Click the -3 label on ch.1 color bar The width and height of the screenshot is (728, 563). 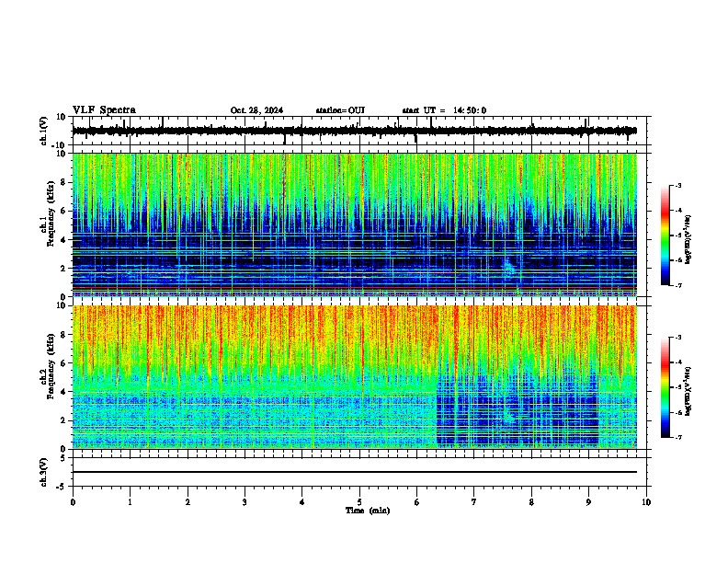coord(677,186)
